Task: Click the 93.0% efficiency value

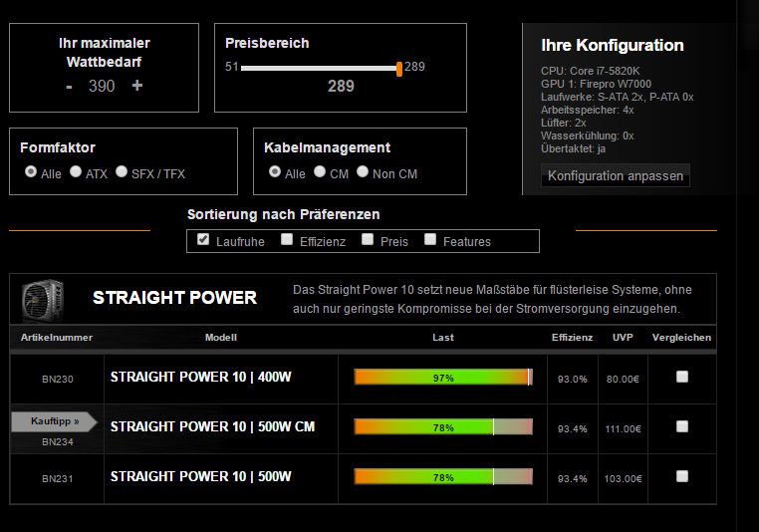Action: (x=572, y=379)
